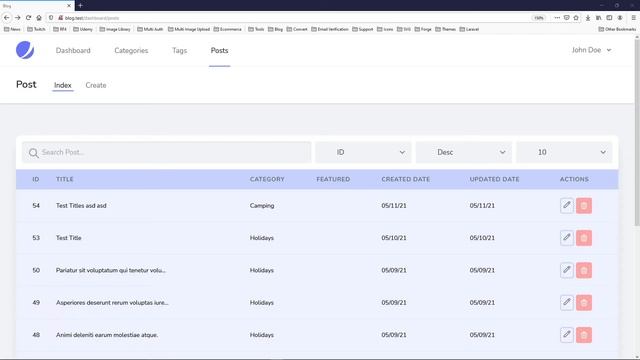The width and height of the screenshot is (640, 360).
Task: Open the Ecommerce bookmarks folder
Action: (227, 29)
